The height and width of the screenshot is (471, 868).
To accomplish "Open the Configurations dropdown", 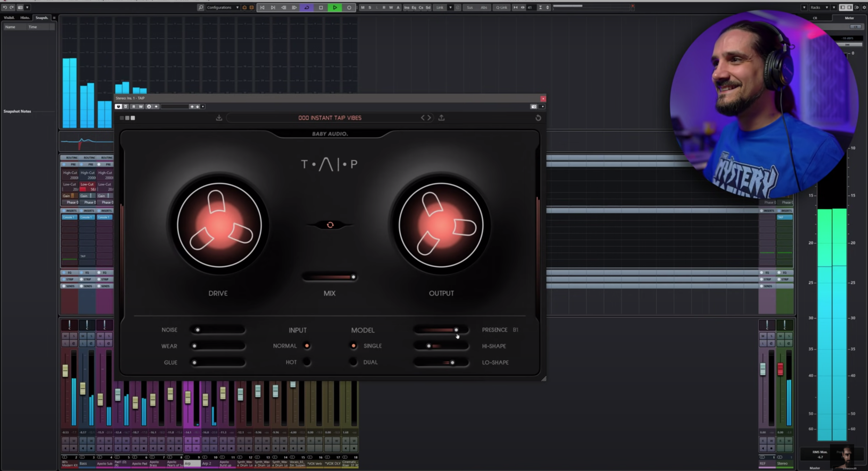I will pos(223,7).
